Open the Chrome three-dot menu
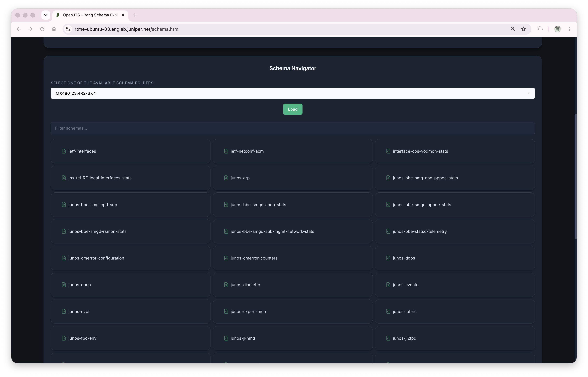Screen dimensions: 588x377 569,29
